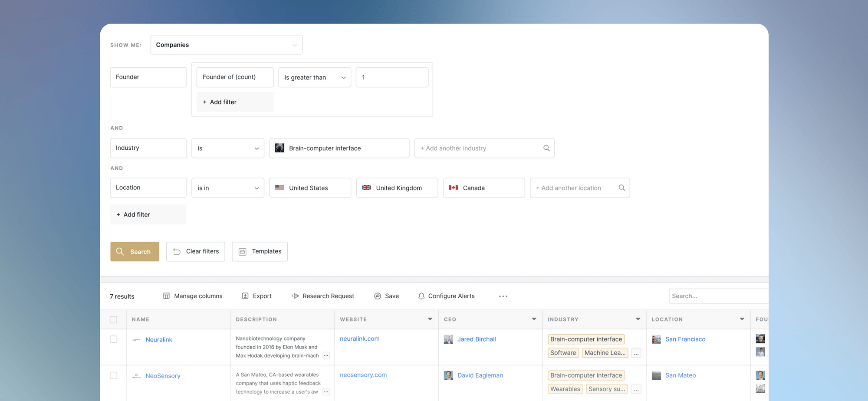Click the Configure Alerts bell icon
868x401 pixels.
click(421, 296)
